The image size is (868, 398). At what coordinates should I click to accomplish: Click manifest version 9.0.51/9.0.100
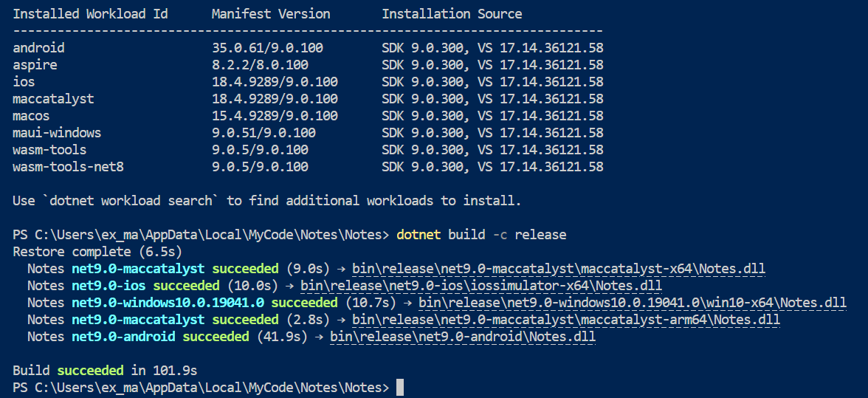(264, 133)
